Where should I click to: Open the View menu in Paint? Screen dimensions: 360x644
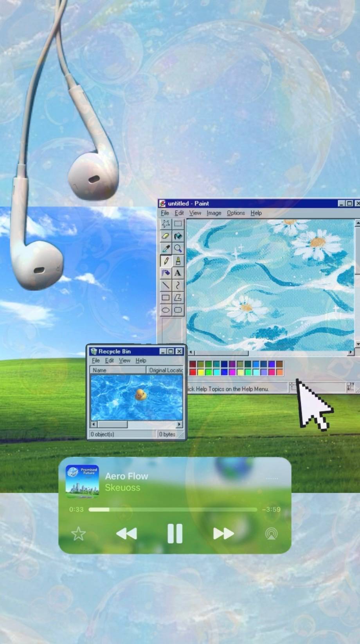[195, 213]
